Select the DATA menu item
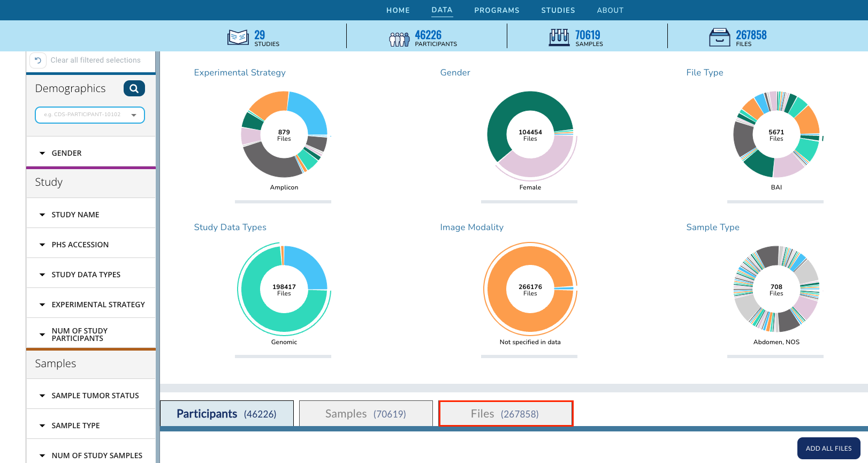868x463 pixels. click(442, 10)
